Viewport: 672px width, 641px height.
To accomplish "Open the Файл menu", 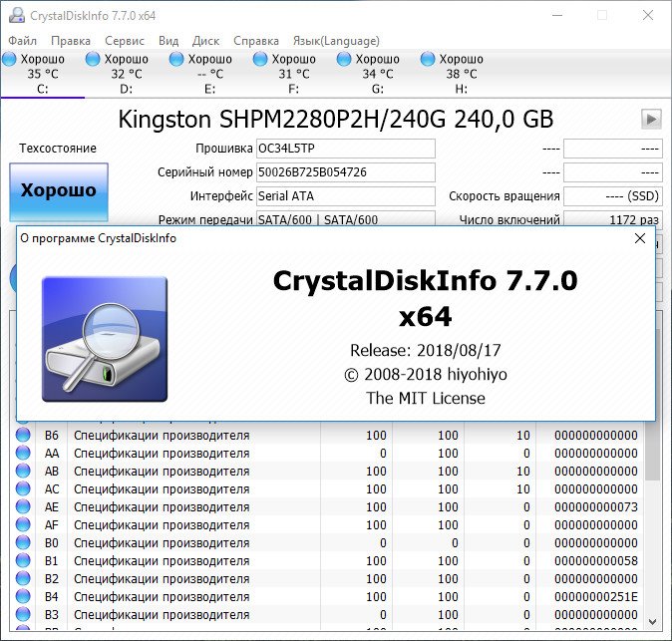I will (22, 41).
